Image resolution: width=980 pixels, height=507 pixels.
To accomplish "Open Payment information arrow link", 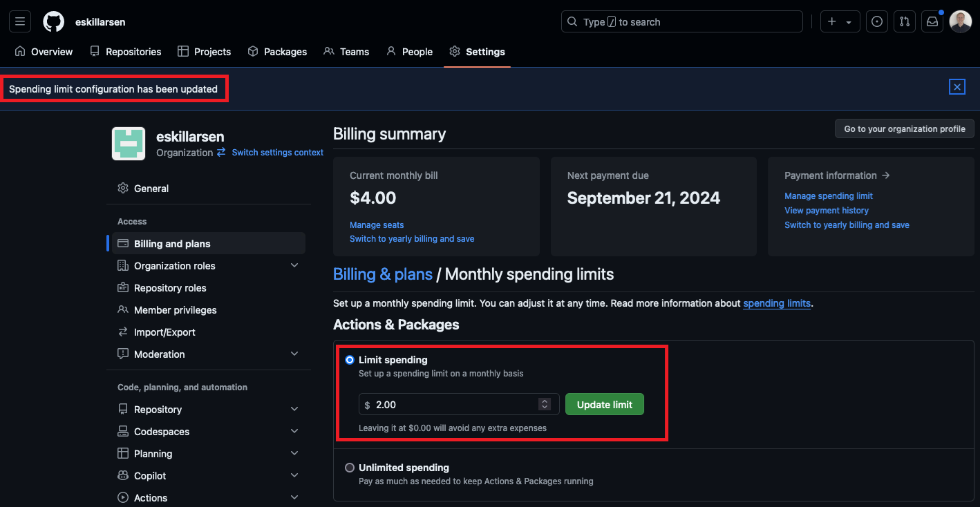I will (x=838, y=175).
